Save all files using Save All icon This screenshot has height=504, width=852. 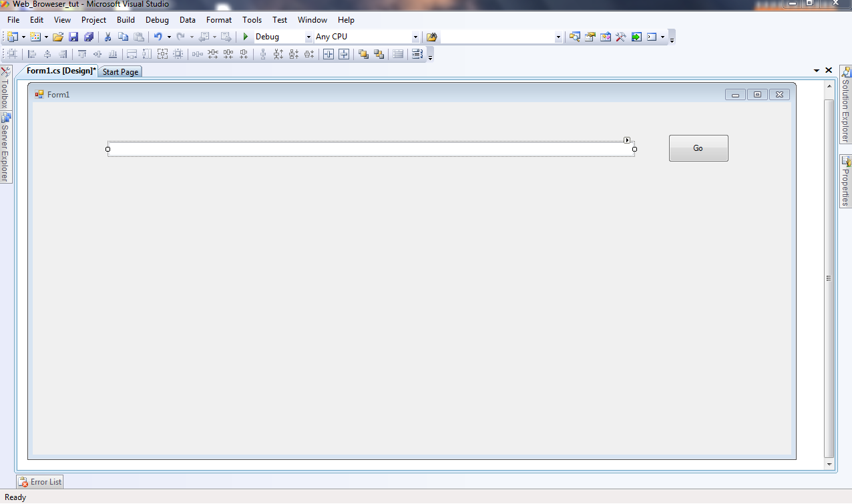tap(89, 37)
